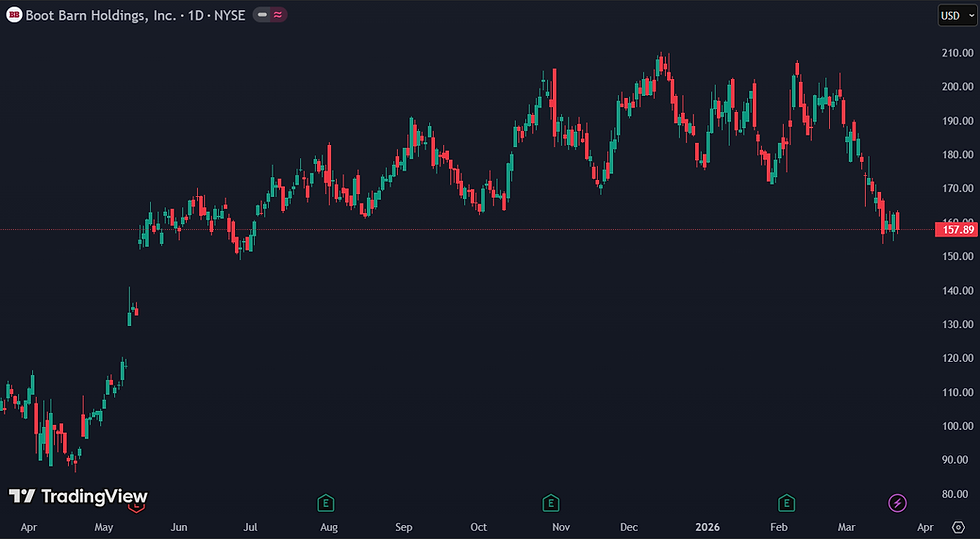The height and width of the screenshot is (539, 980).
Task: Click the 180.00 price axis label
Action: (x=958, y=154)
